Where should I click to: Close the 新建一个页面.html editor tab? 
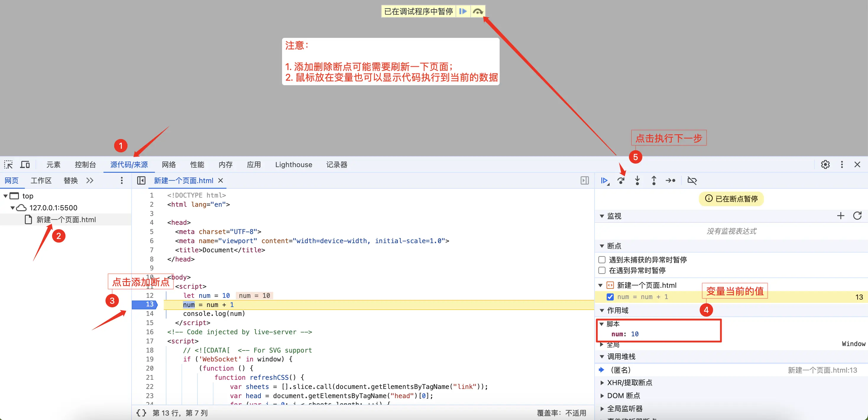[221, 181]
